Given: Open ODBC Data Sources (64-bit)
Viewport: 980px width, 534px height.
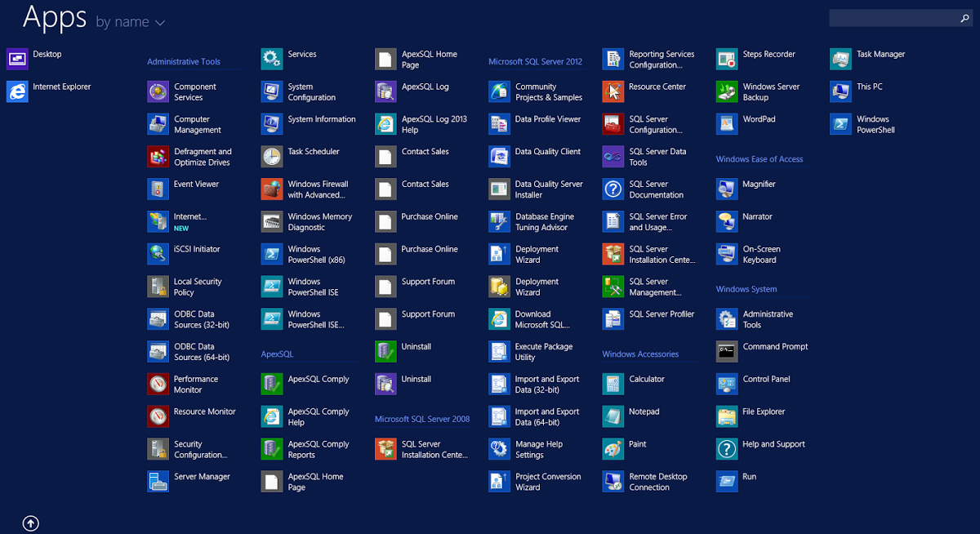Looking at the screenshot, I should [x=158, y=352].
